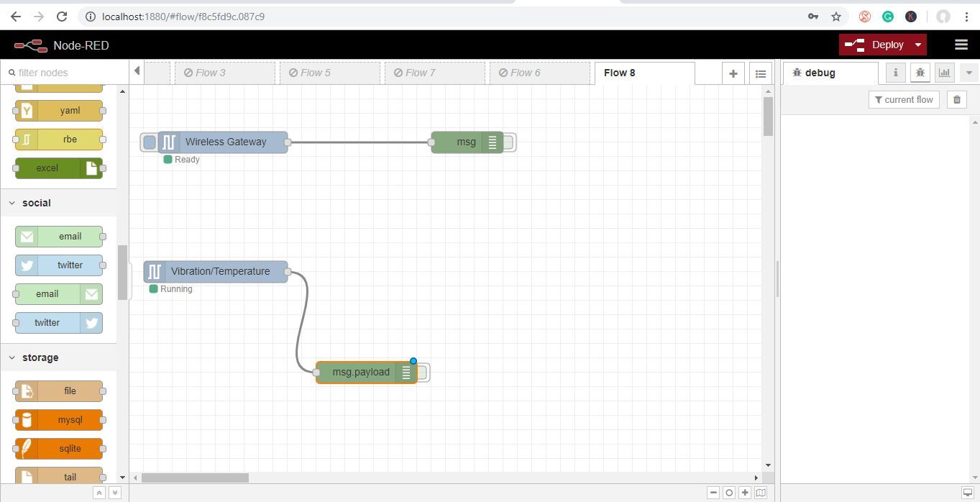The image size is (980, 502).
Task: Select the msg debug node on the canvas
Action: 467,142
